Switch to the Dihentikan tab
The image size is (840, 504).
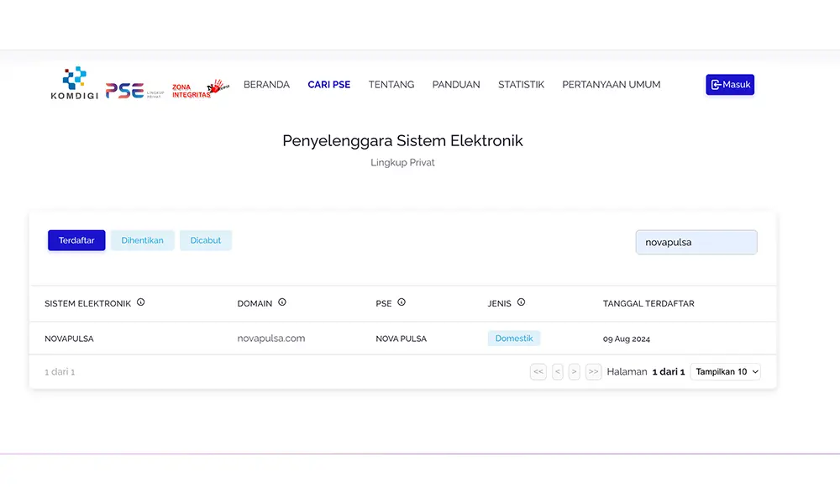pos(143,240)
